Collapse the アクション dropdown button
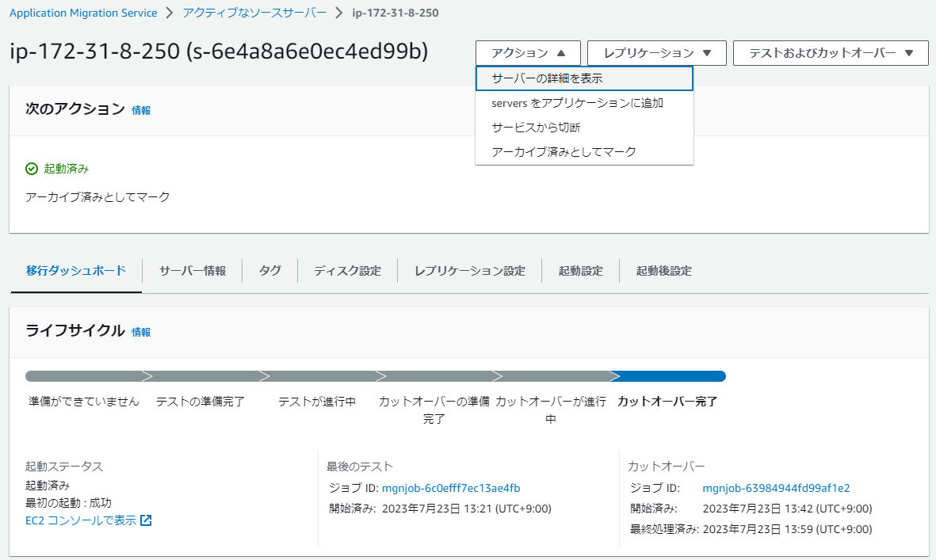 coord(528,53)
